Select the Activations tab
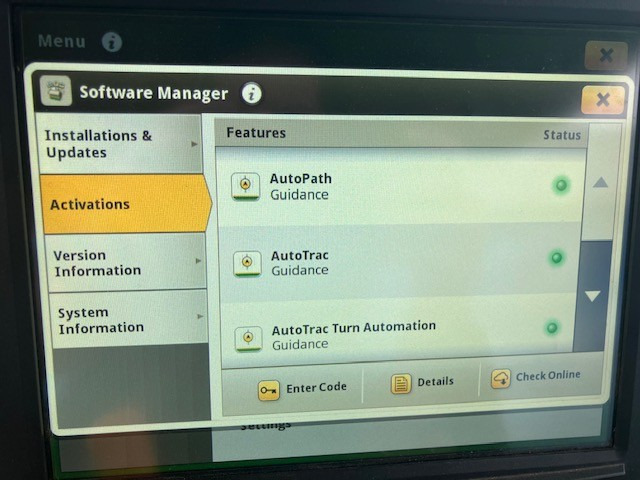This screenshot has height=480, width=640. coord(126,204)
